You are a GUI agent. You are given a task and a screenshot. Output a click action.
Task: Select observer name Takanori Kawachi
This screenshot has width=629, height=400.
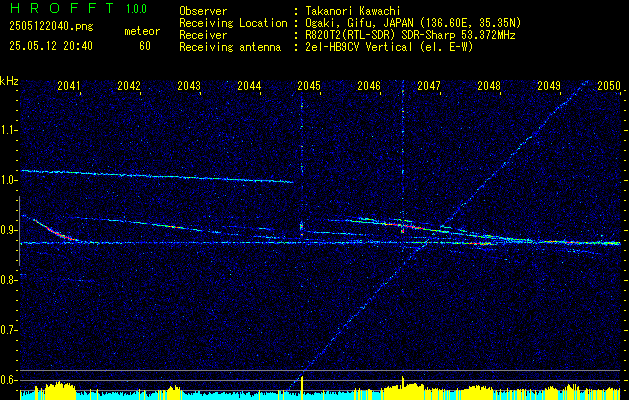click(351, 11)
